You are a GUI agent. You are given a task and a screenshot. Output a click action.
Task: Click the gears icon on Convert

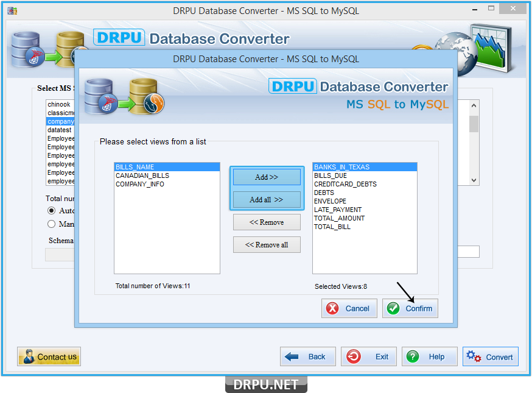[x=474, y=356]
